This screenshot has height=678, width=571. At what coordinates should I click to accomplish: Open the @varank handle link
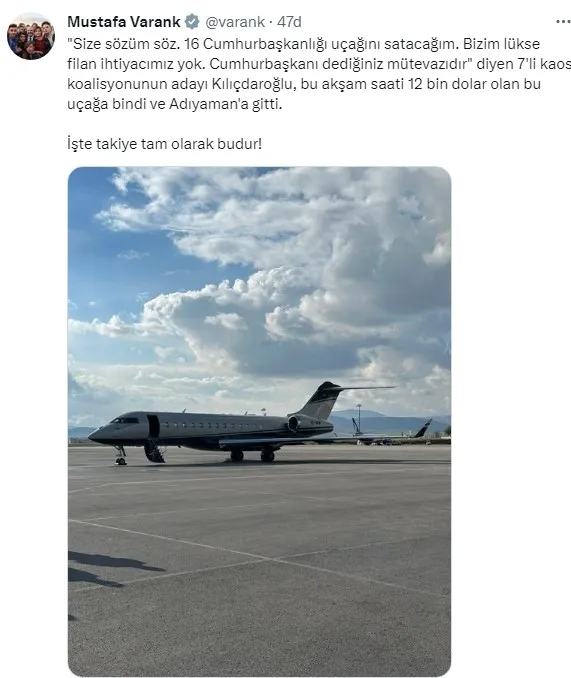[x=235, y=22]
